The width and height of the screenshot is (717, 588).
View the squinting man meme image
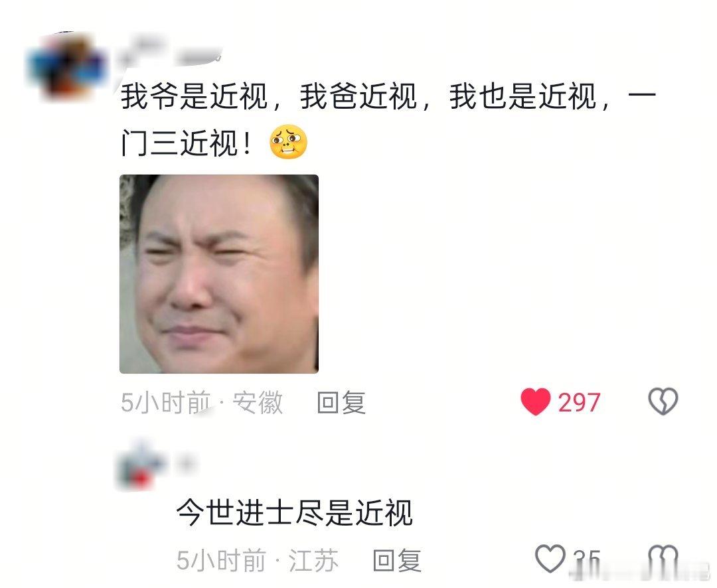coord(219,274)
